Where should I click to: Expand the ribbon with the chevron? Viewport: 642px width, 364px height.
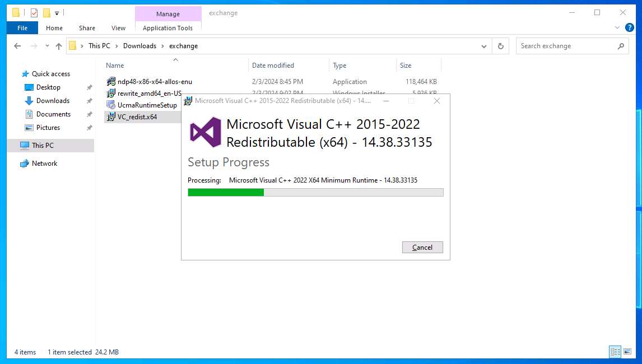point(617,28)
